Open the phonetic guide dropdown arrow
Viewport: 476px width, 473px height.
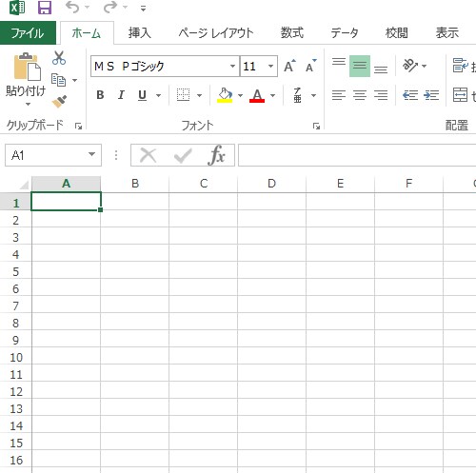point(314,95)
